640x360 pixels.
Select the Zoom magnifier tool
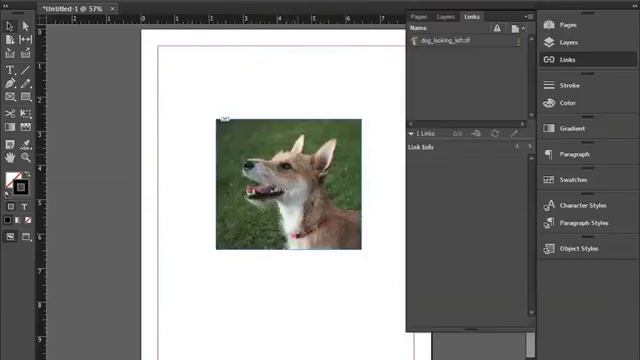[x=25, y=158]
